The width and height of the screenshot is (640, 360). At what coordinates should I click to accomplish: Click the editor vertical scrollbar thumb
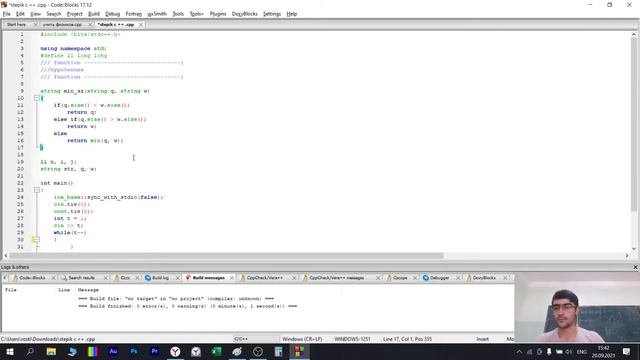coord(634,125)
